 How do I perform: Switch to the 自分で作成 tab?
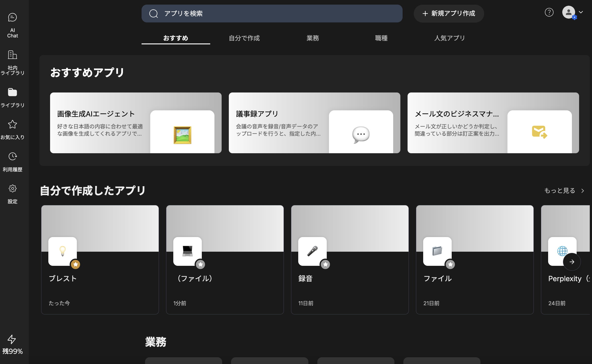(x=244, y=38)
